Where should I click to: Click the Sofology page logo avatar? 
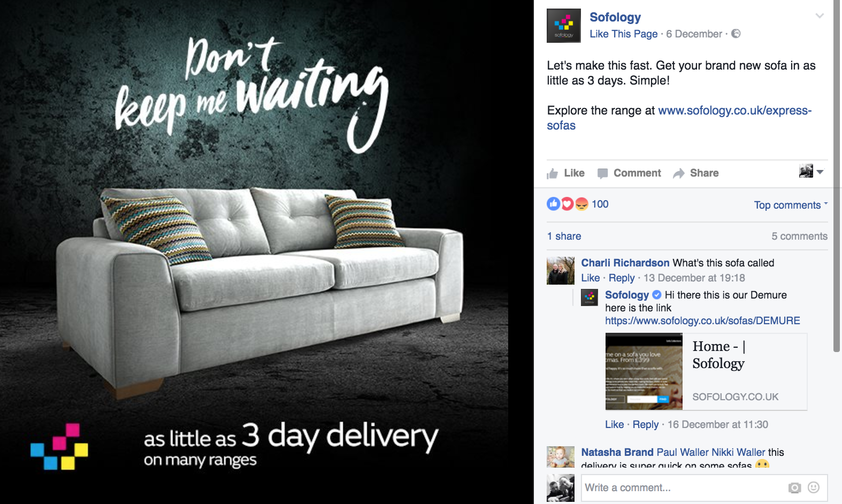point(564,26)
